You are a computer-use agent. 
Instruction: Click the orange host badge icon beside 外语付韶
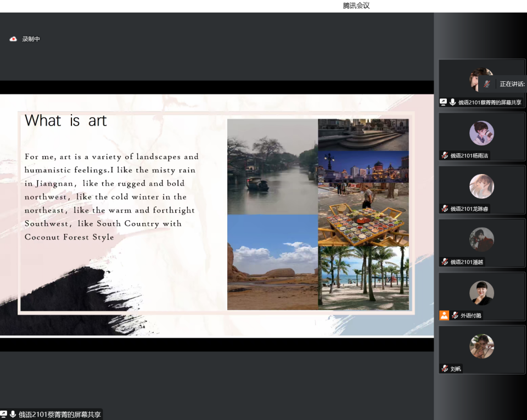point(444,315)
